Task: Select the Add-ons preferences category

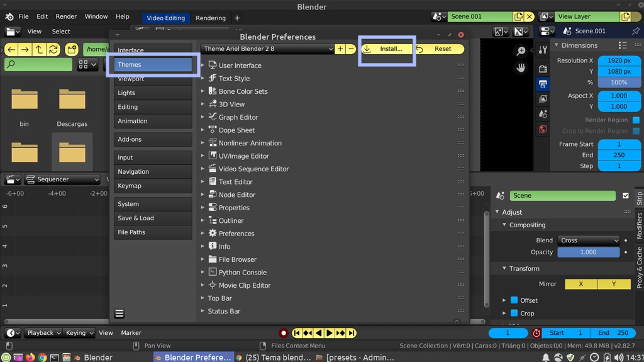Action: tap(153, 140)
